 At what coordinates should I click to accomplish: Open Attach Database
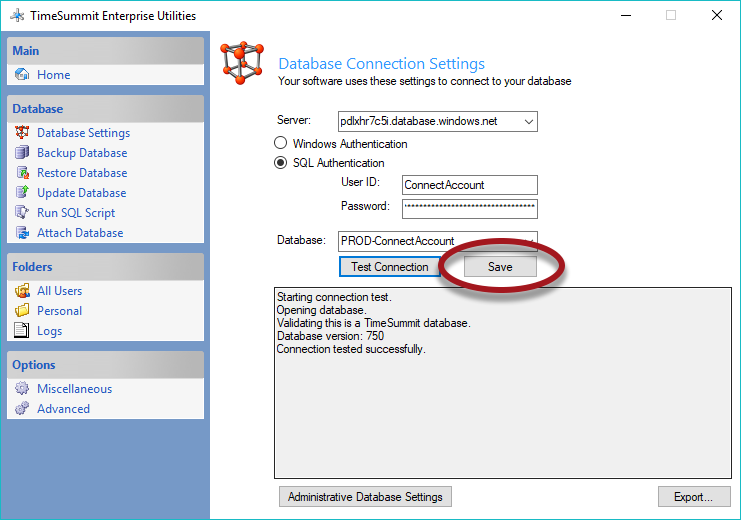tap(80, 233)
